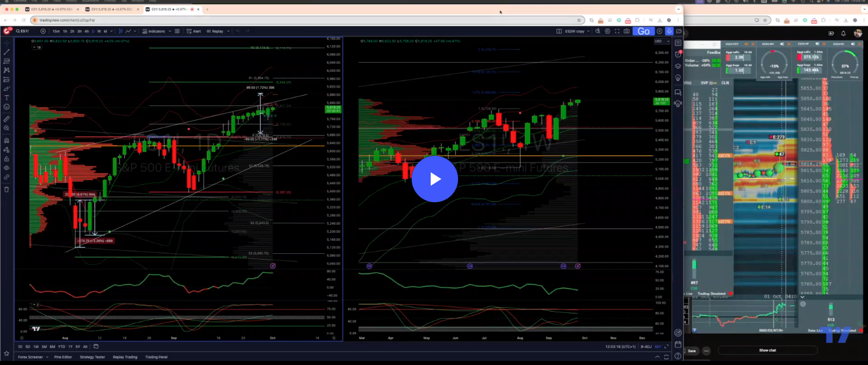The height and width of the screenshot is (365, 868).
Task: Expand the chart style dropdown arrow
Action: coord(135,31)
